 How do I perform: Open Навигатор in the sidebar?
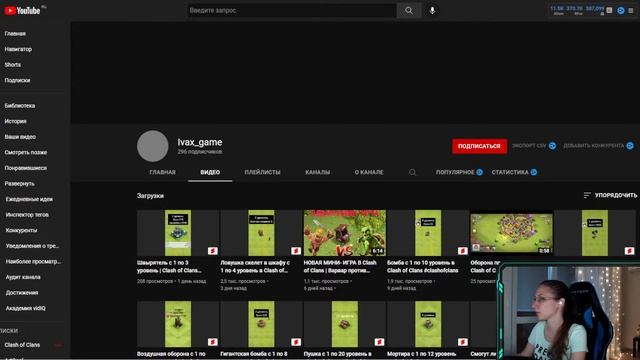(18, 49)
